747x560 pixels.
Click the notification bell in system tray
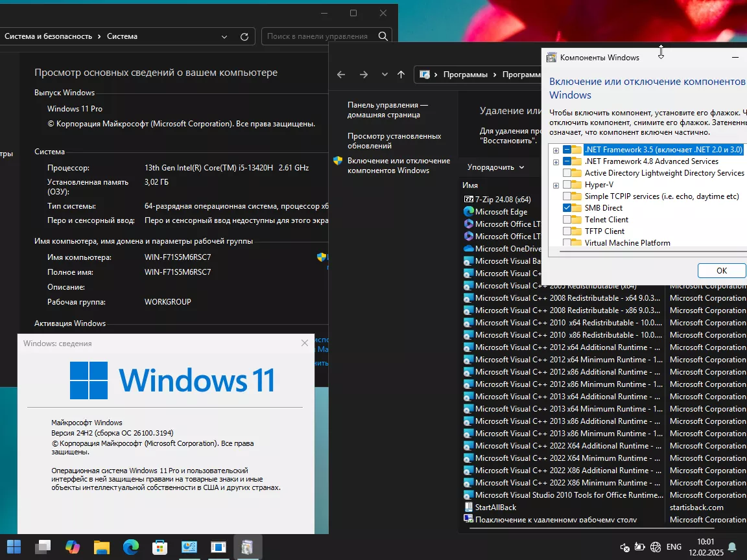coord(731,547)
